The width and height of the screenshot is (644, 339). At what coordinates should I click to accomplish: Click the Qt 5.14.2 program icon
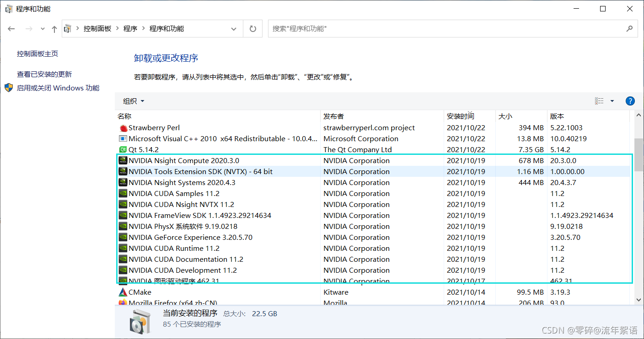123,150
